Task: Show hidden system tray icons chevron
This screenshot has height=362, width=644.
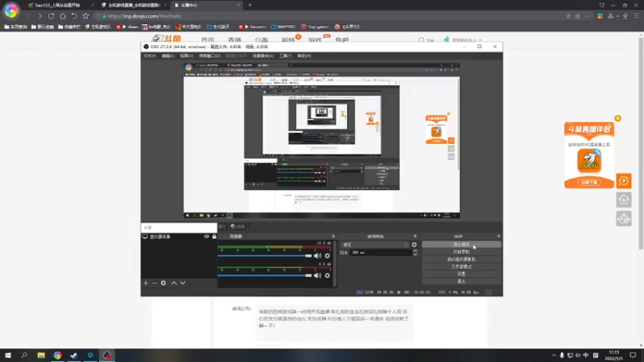Action: click(554, 356)
